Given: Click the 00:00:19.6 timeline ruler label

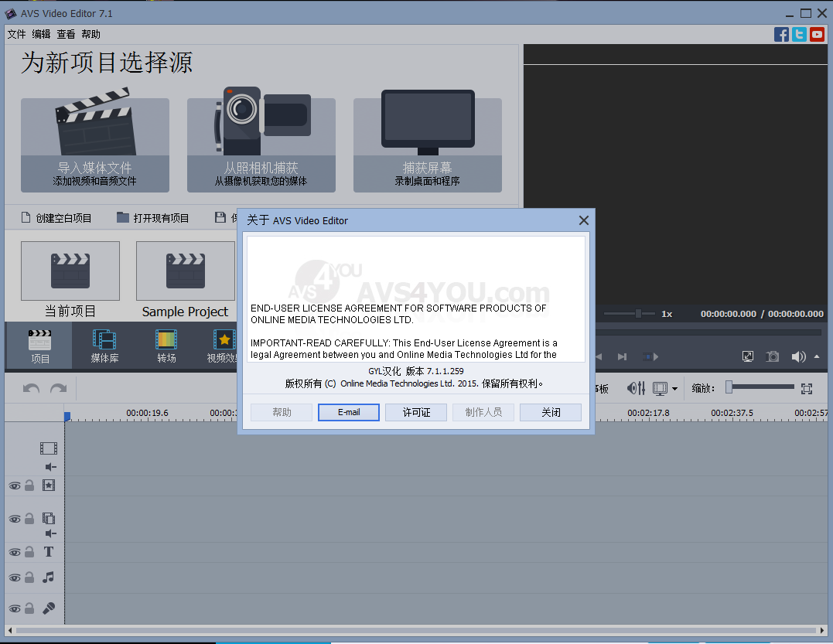Looking at the screenshot, I should click(x=147, y=413).
